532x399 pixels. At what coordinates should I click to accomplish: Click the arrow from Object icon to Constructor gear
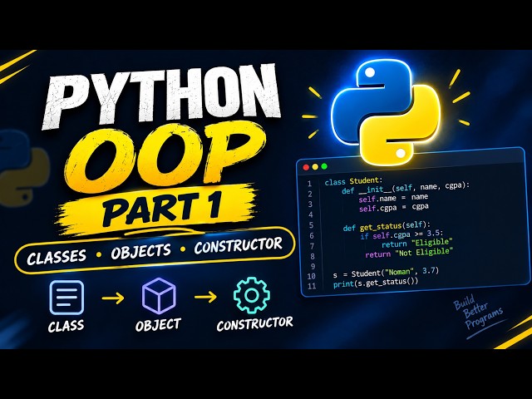(x=205, y=297)
